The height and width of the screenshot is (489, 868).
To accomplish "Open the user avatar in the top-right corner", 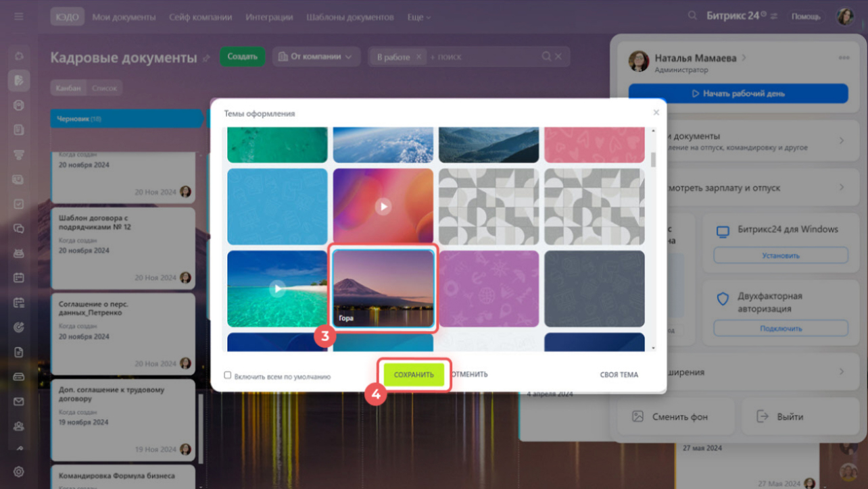I will [845, 16].
